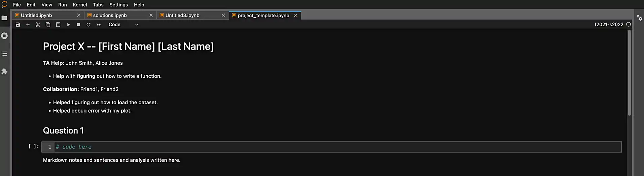Open the Edit menu
The image size is (644, 176).
tap(31, 5)
